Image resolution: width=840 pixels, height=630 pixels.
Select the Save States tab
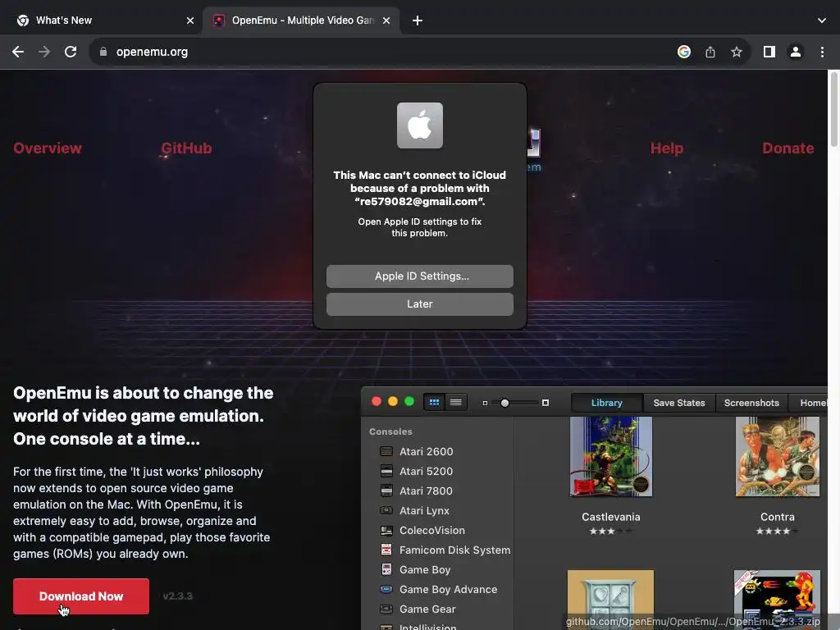click(679, 403)
